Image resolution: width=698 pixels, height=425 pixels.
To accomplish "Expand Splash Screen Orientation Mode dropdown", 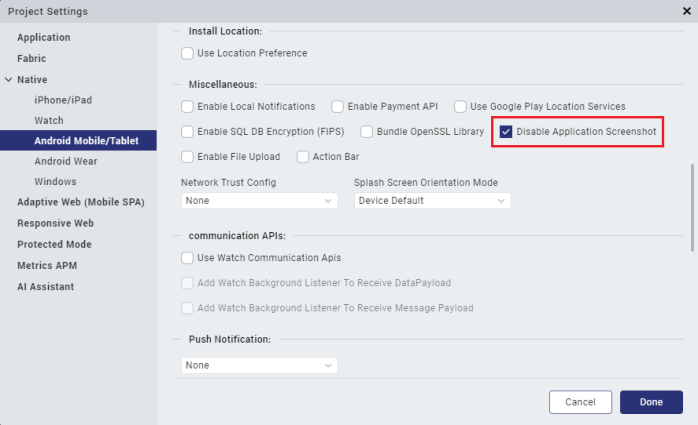I will (432, 200).
